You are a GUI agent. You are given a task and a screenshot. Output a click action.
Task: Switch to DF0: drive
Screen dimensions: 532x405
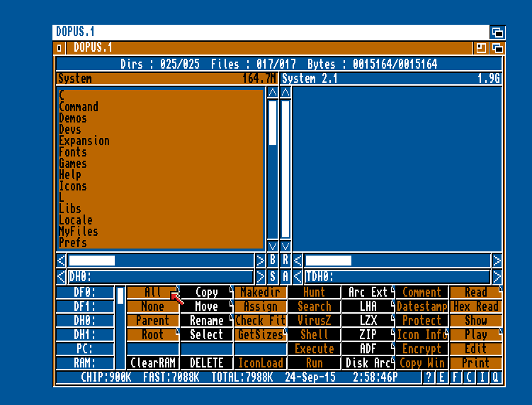tap(85, 292)
